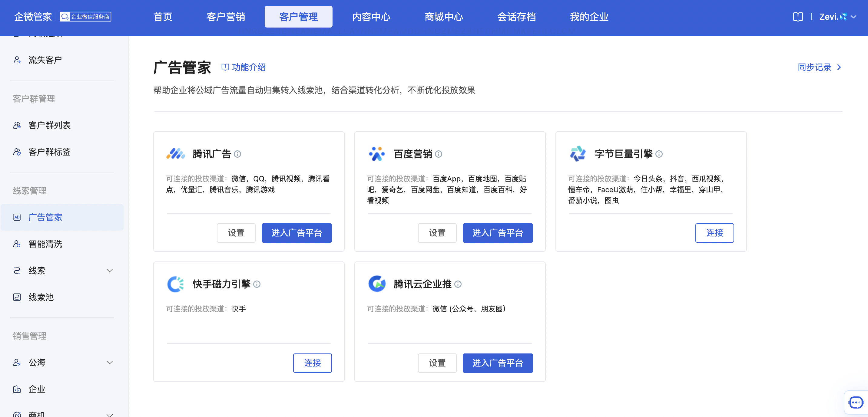Open info tooltip icon beside 百度营销
The image size is (868, 417).
pos(438,154)
